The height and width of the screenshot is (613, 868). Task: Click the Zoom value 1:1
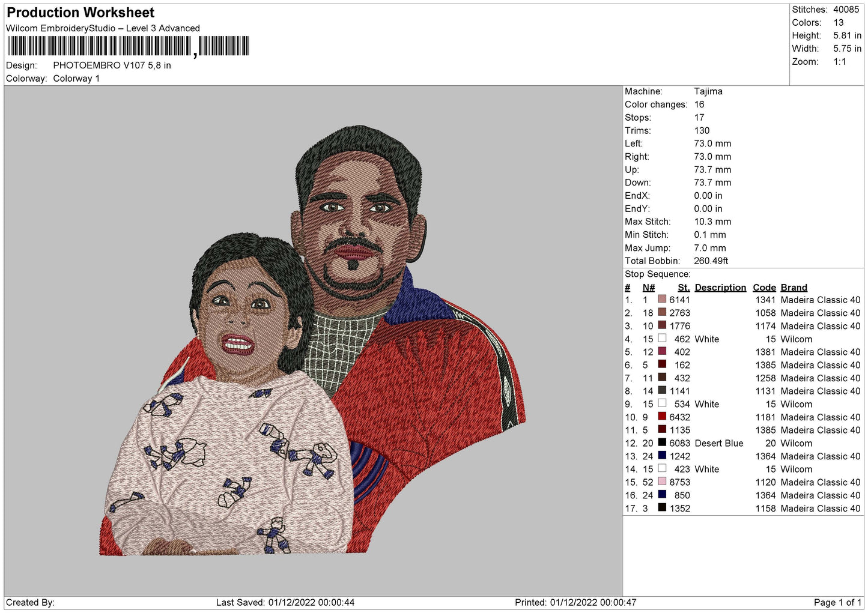(x=839, y=62)
